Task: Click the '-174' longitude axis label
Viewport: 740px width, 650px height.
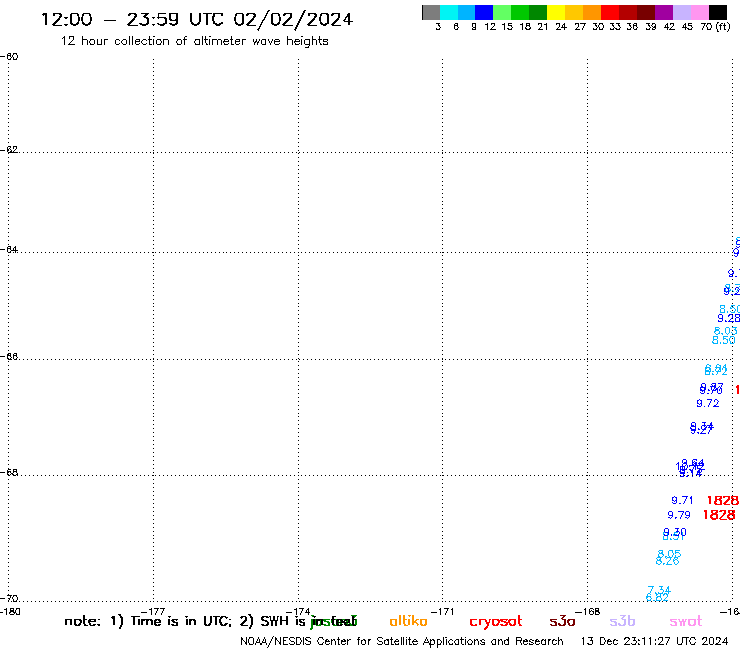Action: [x=298, y=612]
